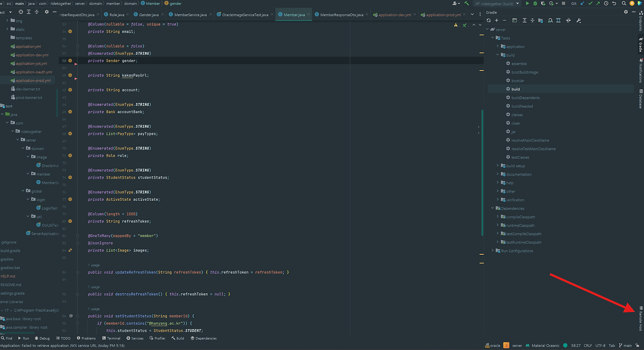
Task: Update project via blue Git arrow
Action: click(582, 3)
